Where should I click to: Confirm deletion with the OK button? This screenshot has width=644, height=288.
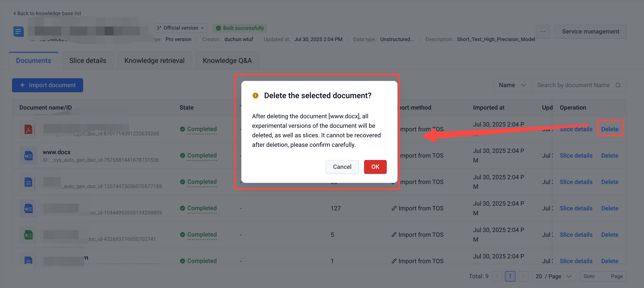pyautogui.click(x=375, y=167)
